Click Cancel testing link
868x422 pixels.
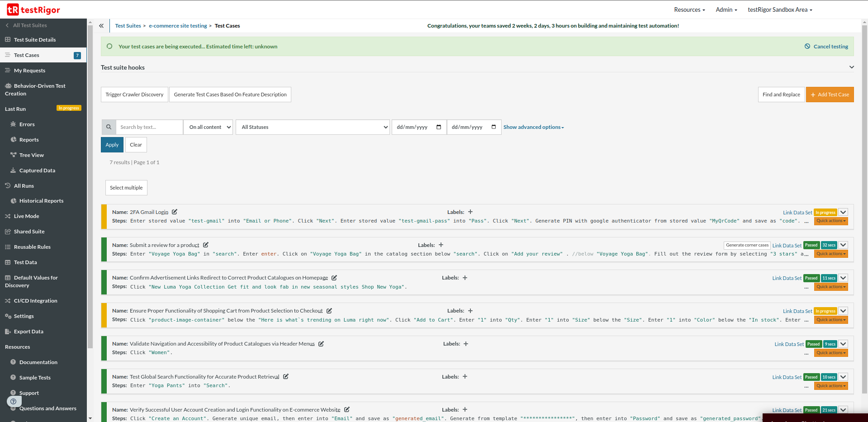point(831,47)
